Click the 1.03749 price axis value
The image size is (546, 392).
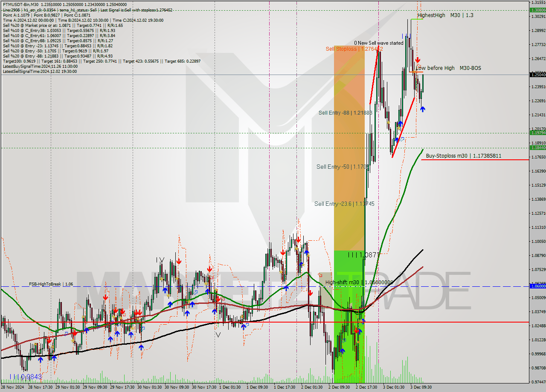pyautogui.click(x=538, y=312)
